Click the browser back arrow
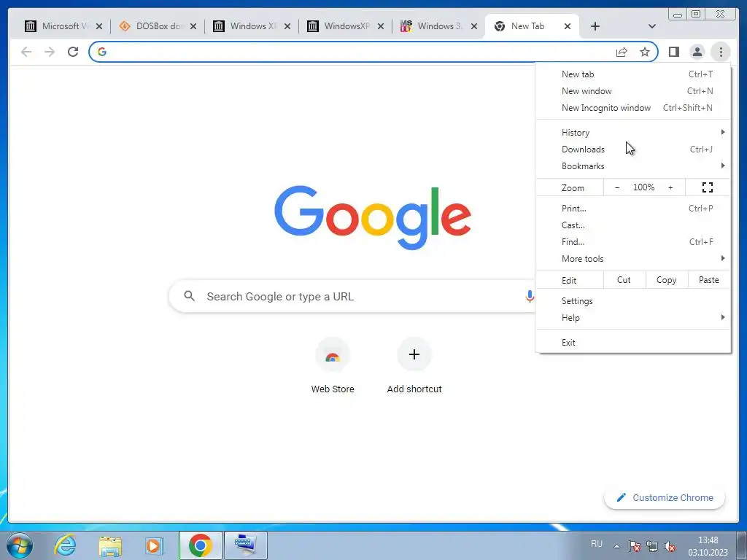This screenshot has width=747, height=560. coord(26,52)
